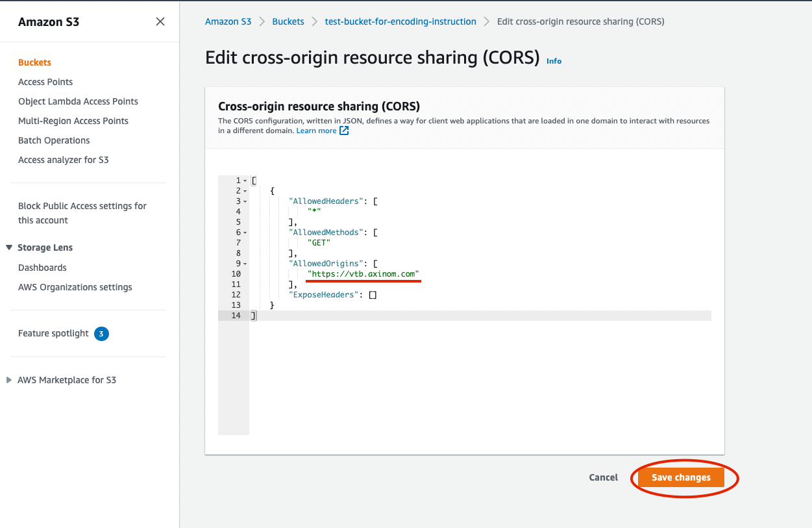Open the Feature spotlight notification badge
Image resolution: width=812 pixels, height=528 pixels.
click(101, 334)
